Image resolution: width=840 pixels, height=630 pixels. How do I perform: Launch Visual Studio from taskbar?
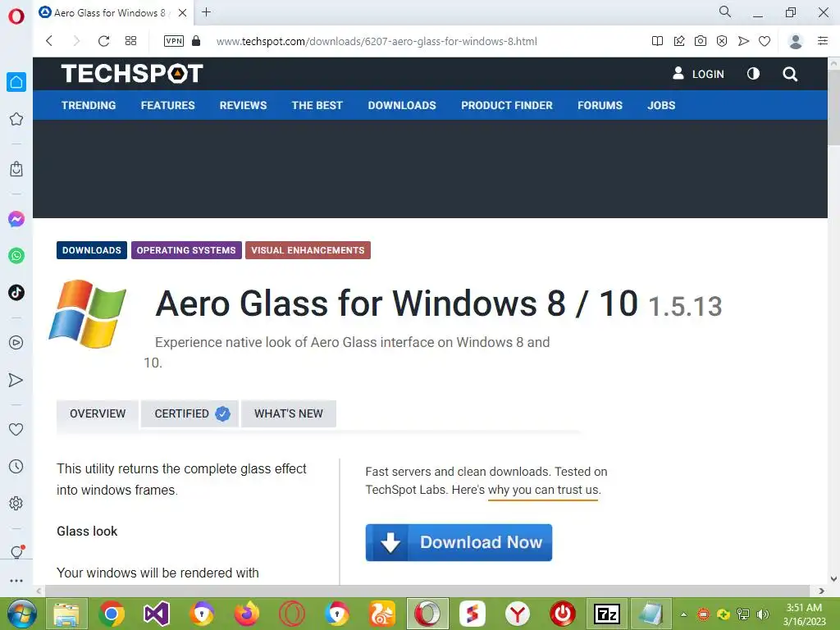[x=157, y=614]
